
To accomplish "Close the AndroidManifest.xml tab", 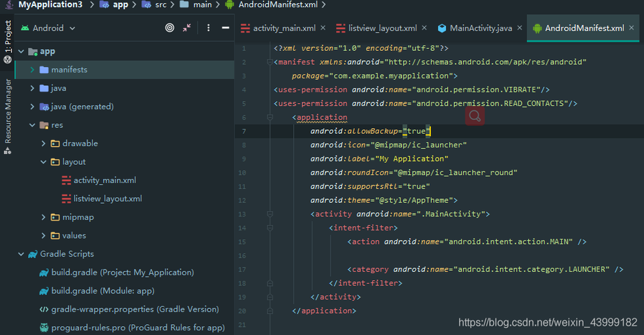I will click(632, 27).
